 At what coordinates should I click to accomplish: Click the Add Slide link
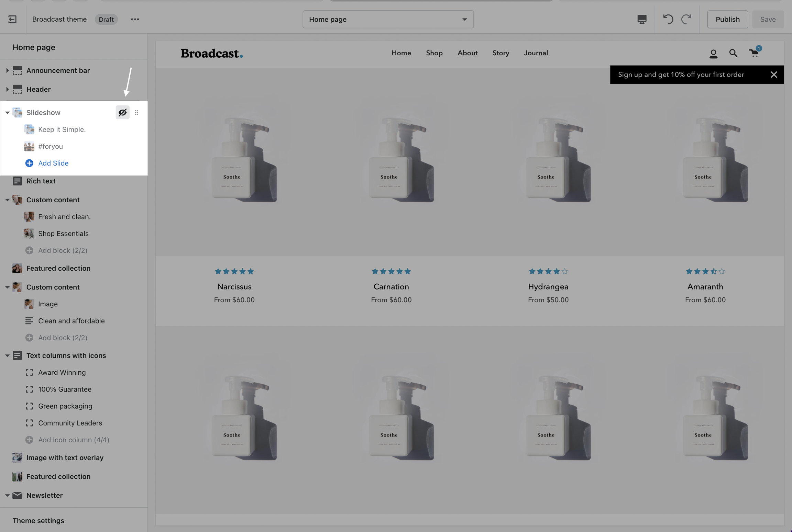click(x=53, y=163)
